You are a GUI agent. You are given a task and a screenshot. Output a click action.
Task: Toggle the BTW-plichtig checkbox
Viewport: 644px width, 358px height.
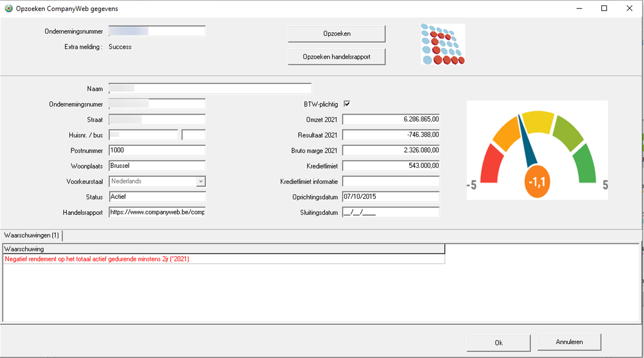(347, 104)
